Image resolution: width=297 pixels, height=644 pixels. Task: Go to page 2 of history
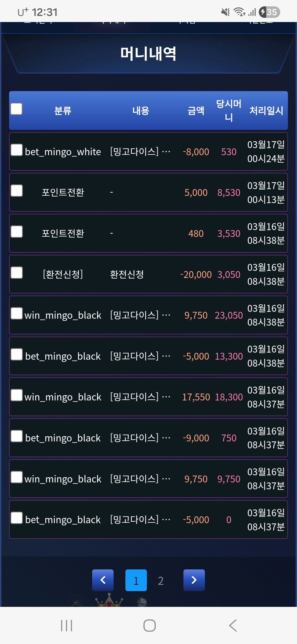(x=161, y=581)
